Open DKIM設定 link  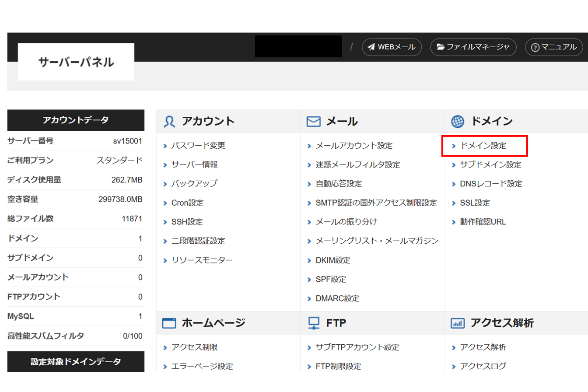(x=333, y=260)
